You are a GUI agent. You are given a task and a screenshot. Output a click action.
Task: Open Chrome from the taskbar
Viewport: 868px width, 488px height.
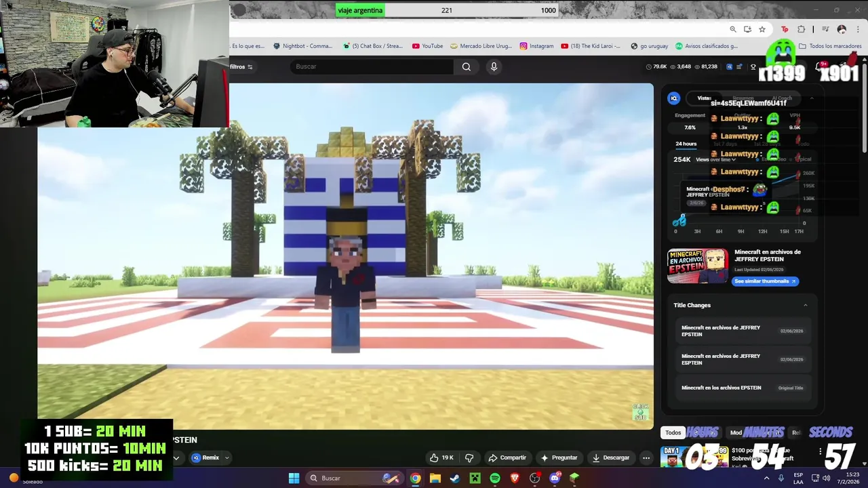pyautogui.click(x=415, y=478)
